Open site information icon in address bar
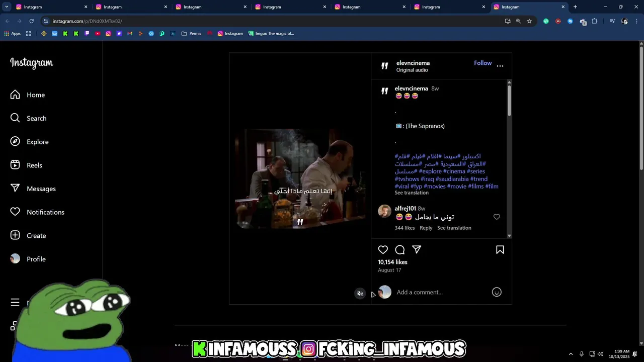The width and height of the screenshot is (644, 362). pyautogui.click(x=46, y=21)
